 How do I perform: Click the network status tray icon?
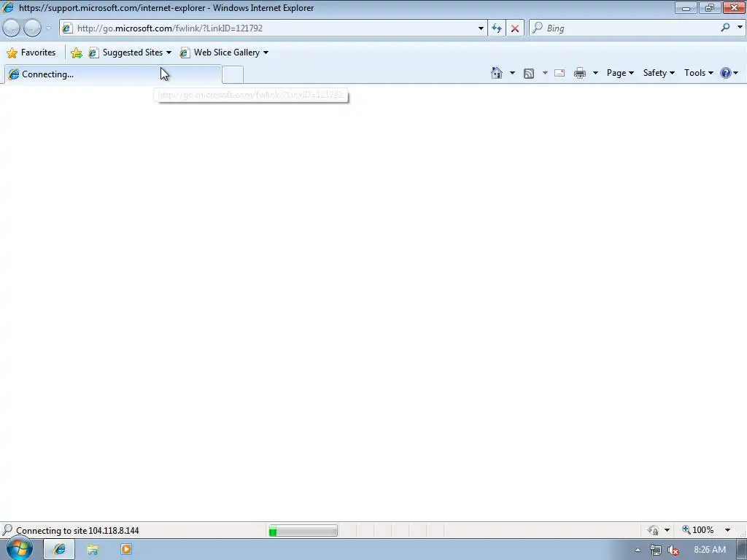656,550
